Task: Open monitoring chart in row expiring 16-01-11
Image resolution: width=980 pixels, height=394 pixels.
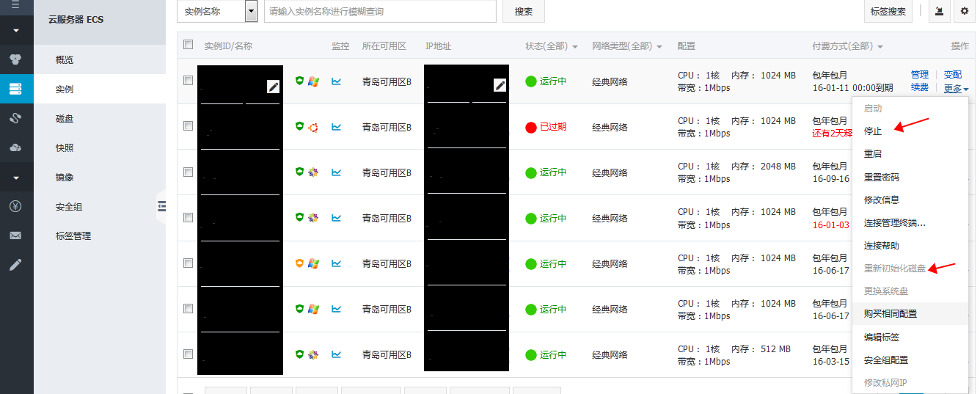Action: click(x=337, y=81)
